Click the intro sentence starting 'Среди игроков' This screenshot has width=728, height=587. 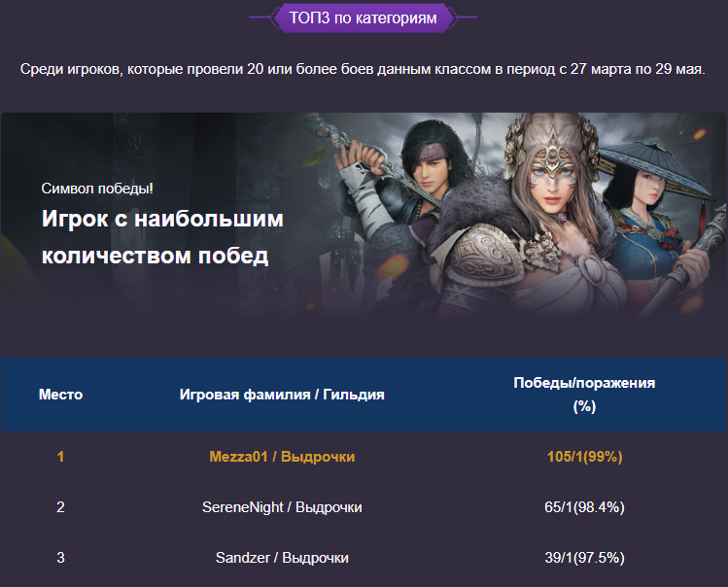(364, 69)
